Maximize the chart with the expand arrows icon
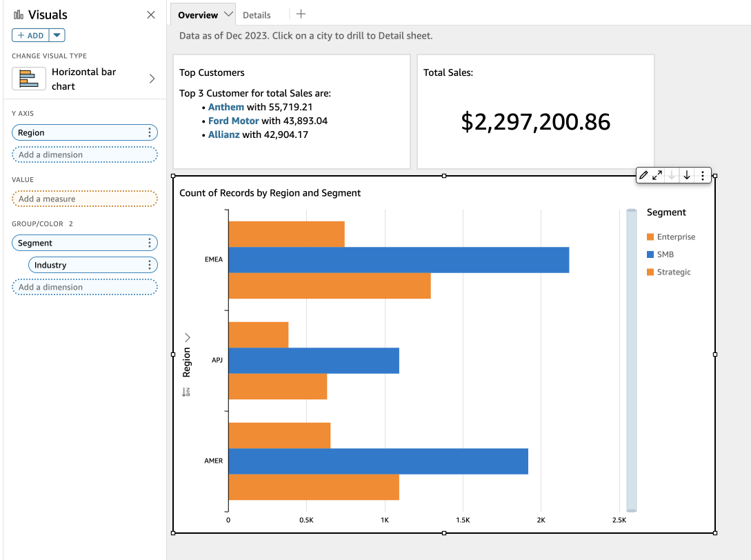 pos(657,175)
